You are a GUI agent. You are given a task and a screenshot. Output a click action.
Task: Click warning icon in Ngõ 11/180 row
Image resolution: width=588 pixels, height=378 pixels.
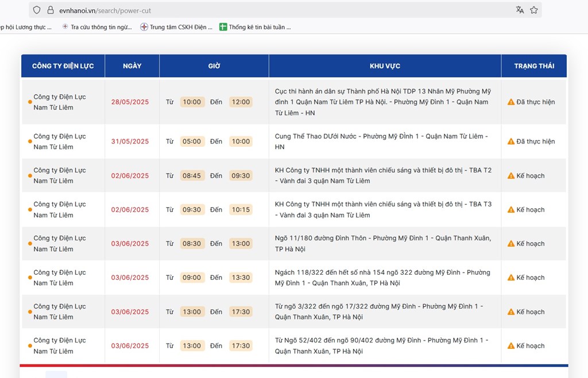510,244
